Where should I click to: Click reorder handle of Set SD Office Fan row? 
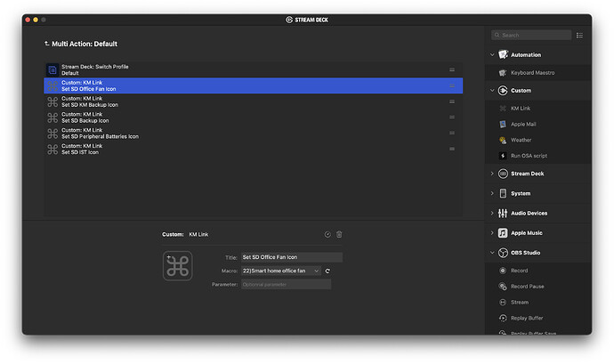coord(452,85)
